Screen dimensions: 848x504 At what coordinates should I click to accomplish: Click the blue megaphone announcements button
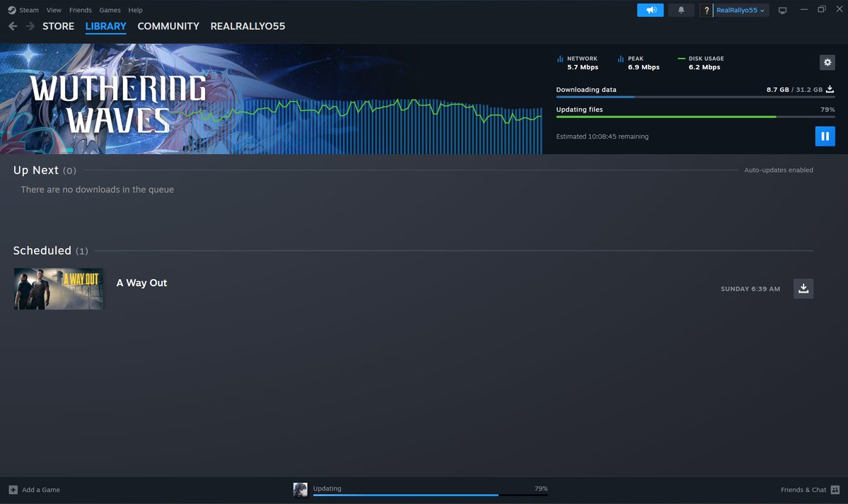pyautogui.click(x=650, y=10)
